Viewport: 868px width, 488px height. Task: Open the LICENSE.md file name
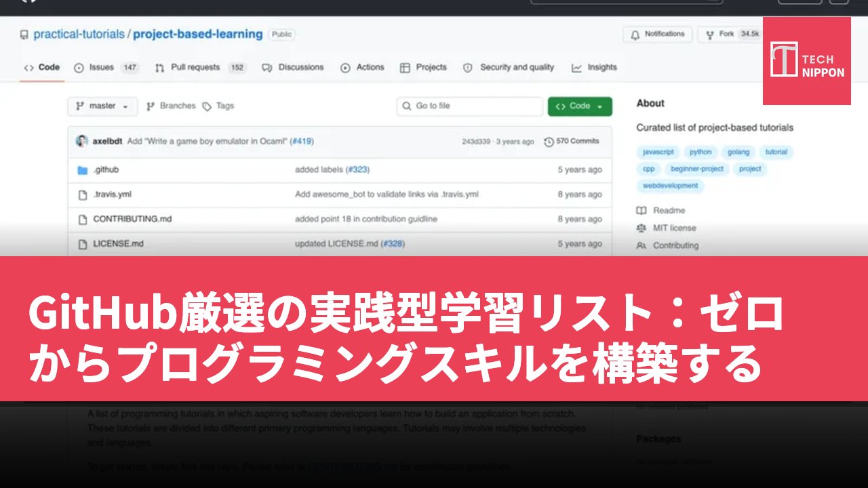click(118, 244)
